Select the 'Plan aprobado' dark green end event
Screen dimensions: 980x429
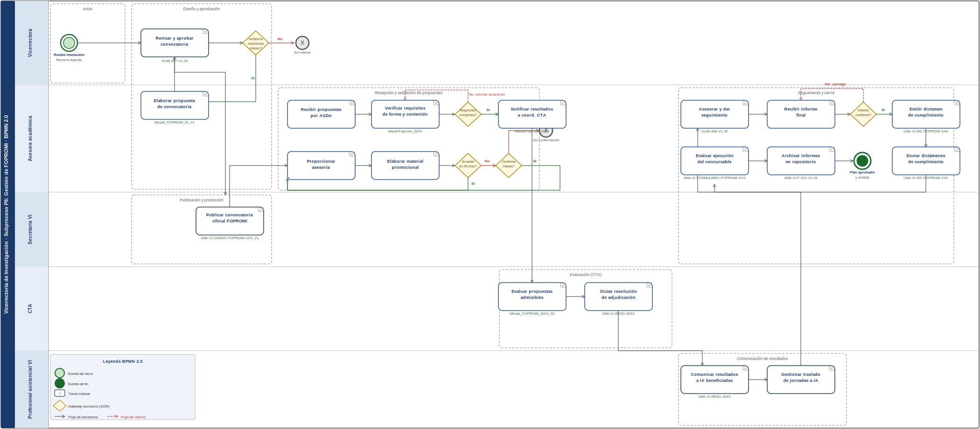(862, 161)
